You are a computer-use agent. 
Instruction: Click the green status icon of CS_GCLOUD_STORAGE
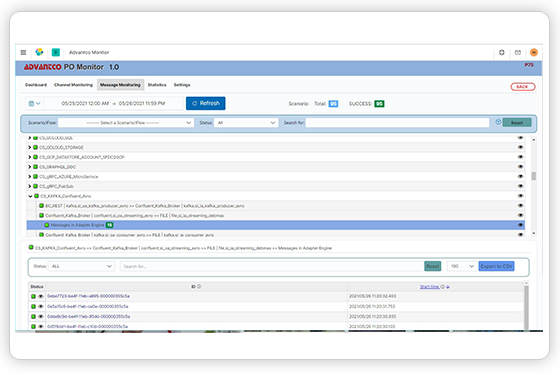[35, 147]
